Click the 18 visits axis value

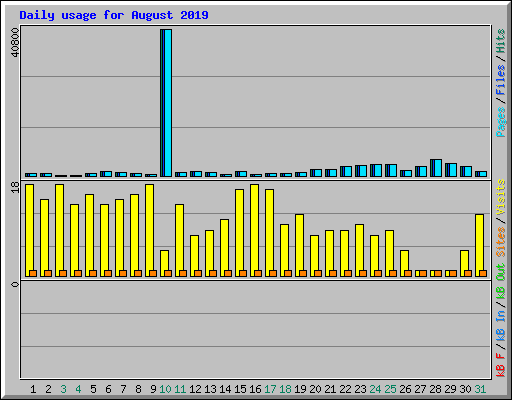point(15,187)
